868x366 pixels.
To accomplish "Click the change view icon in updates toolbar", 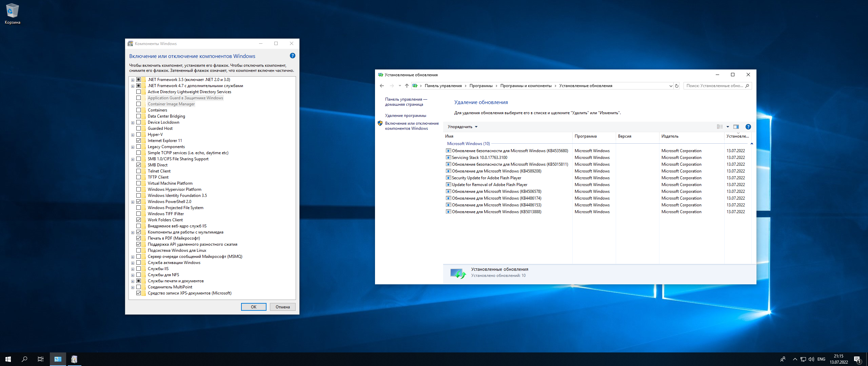I will click(x=720, y=127).
